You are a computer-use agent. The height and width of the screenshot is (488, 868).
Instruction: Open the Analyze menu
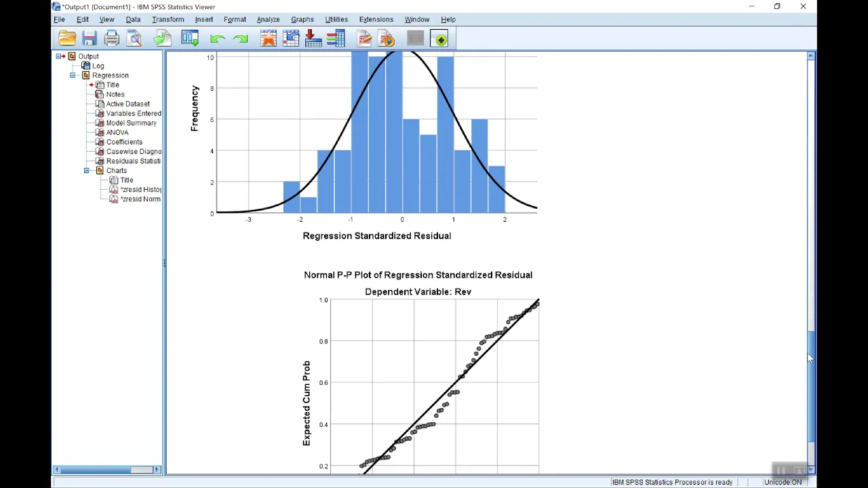[x=269, y=20]
